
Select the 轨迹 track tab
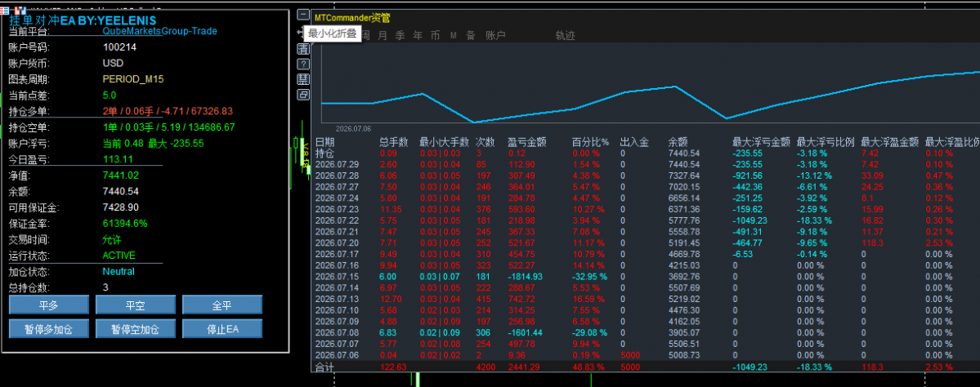[x=565, y=36]
